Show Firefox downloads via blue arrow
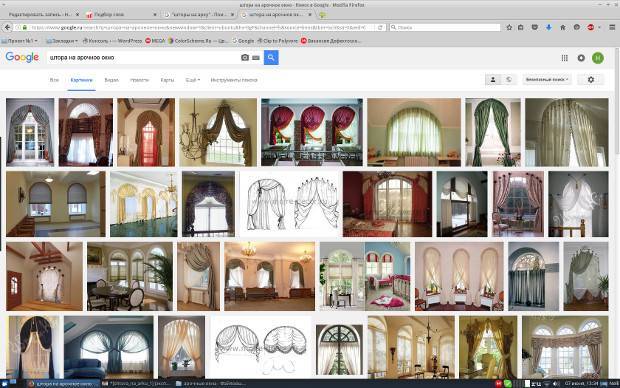The width and height of the screenshot is (620, 388). pos(548,27)
